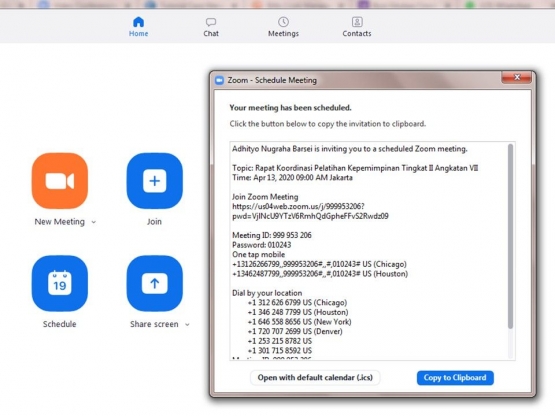Click the Topic line in the invitation
Image resolution: width=555 pixels, height=416 pixels.
tap(355, 168)
